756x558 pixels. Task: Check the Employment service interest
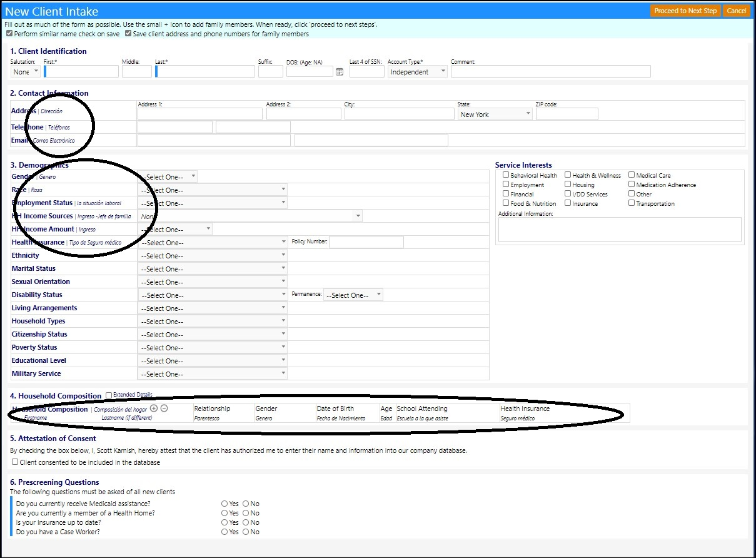(x=506, y=185)
